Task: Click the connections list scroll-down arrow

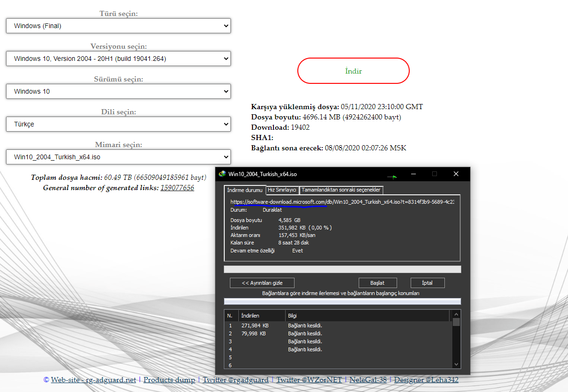Action: coord(457,364)
